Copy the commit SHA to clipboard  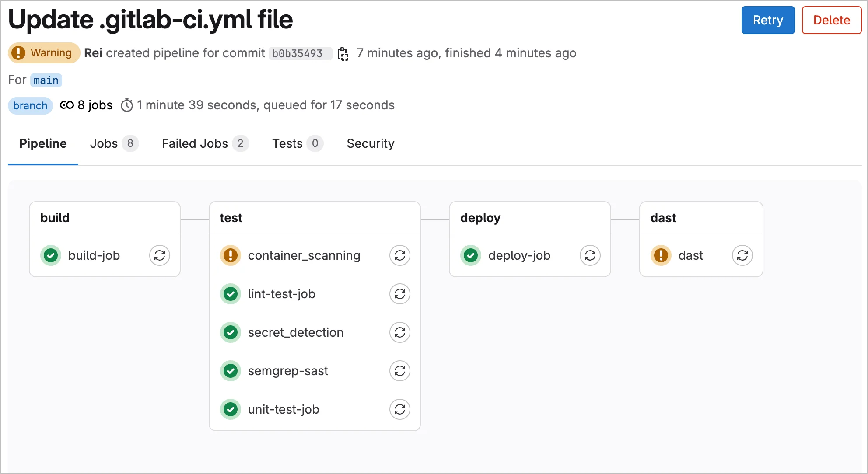point(343,53)
